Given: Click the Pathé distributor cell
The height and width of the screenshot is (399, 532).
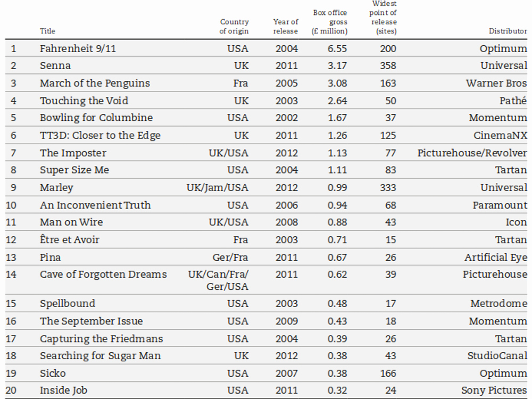Looking at the screenshot, I should coord(513,101).
